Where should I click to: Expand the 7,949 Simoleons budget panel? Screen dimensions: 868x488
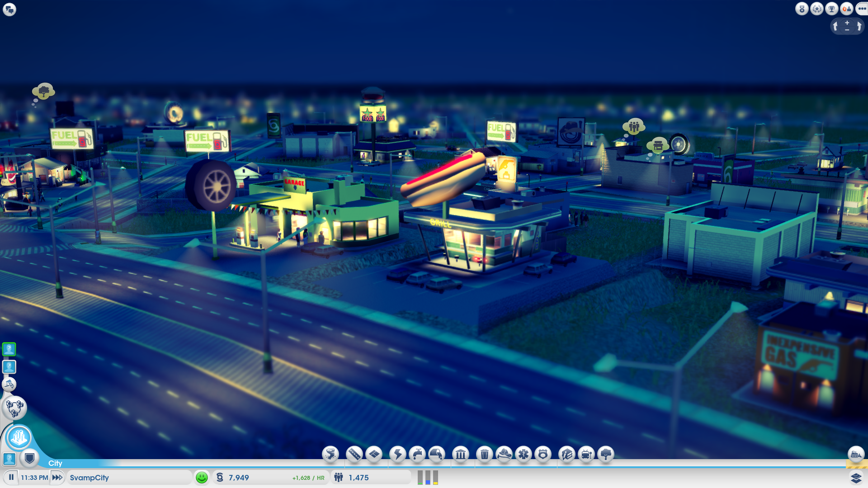pos(238,478)
